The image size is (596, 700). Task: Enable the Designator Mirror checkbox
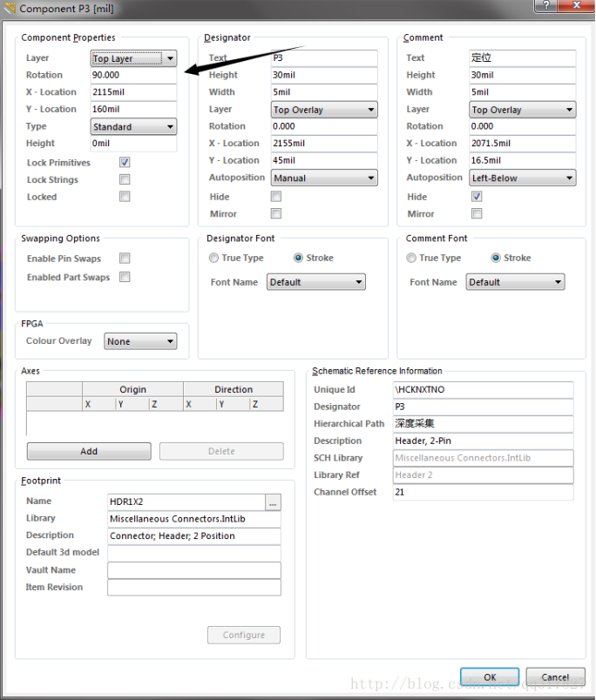point(276,214)
